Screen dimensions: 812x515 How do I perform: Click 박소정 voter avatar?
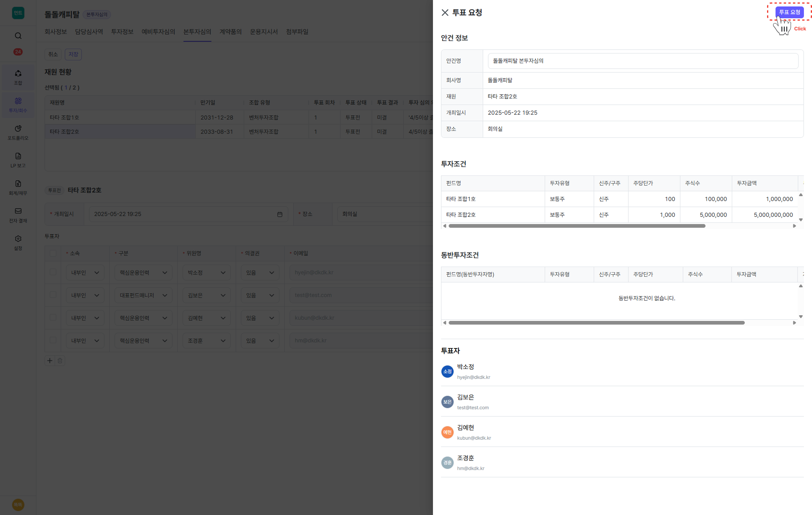click(x=447, y=371)
